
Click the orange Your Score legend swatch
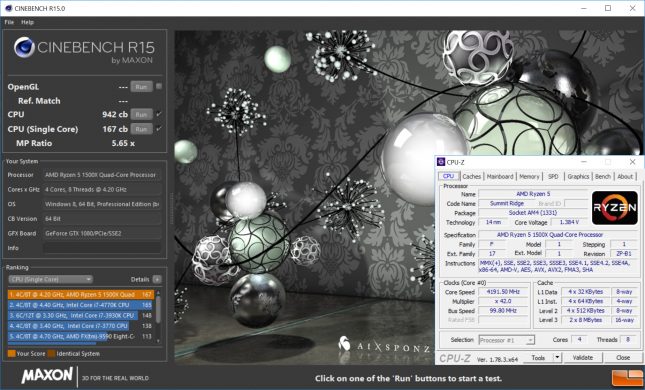12,353
